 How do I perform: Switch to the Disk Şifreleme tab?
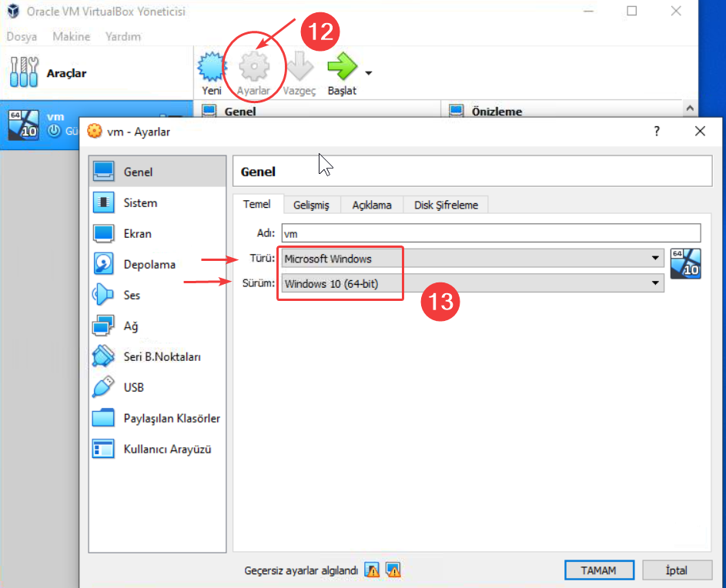point(446,205)
